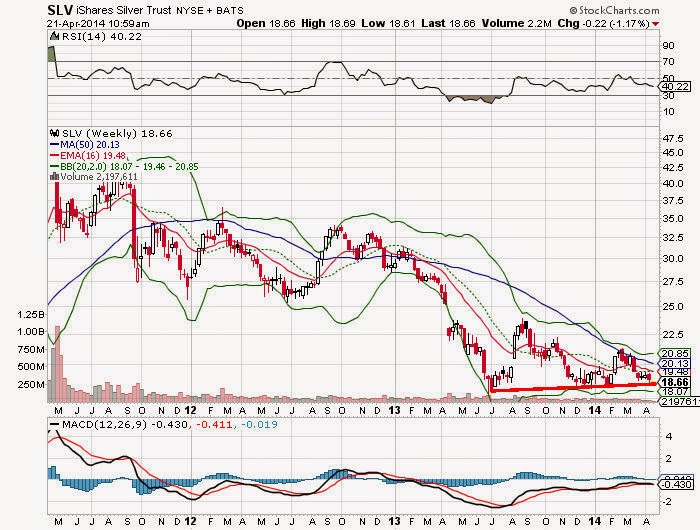Click the 250M volume axis label
The image size is (700, 530).
(31, 384)
